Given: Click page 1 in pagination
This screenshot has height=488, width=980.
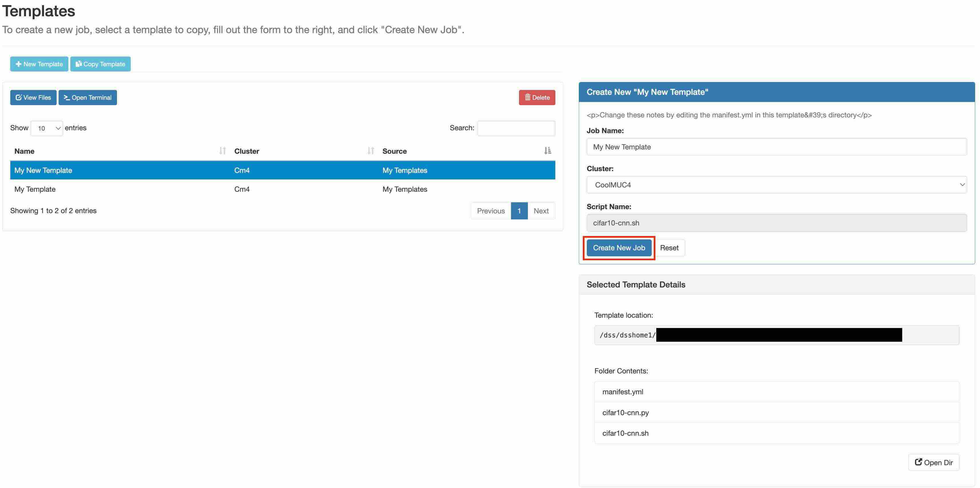Looking at the screenshot, I should pos(519,211).
